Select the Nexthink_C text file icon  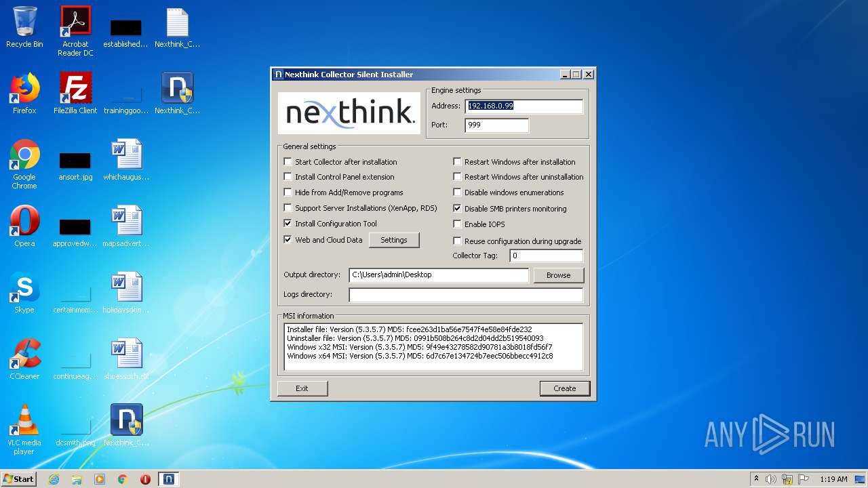pyautogui.click(x=177, y=27)
